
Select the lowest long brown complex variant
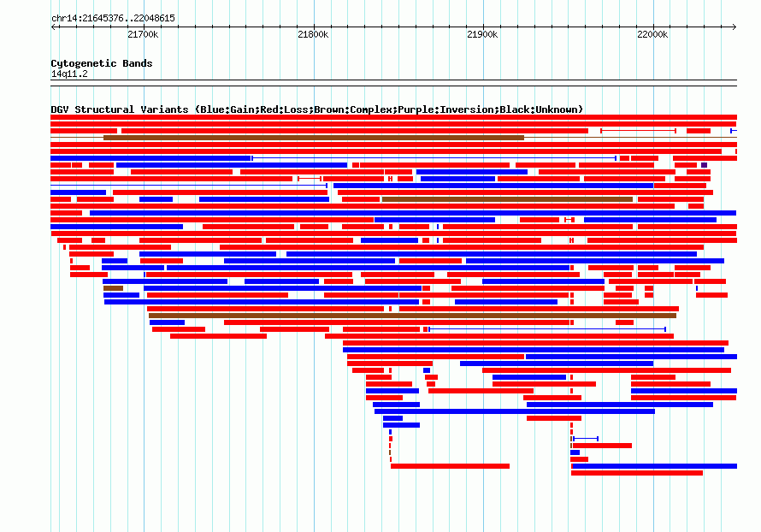(412, 316)
